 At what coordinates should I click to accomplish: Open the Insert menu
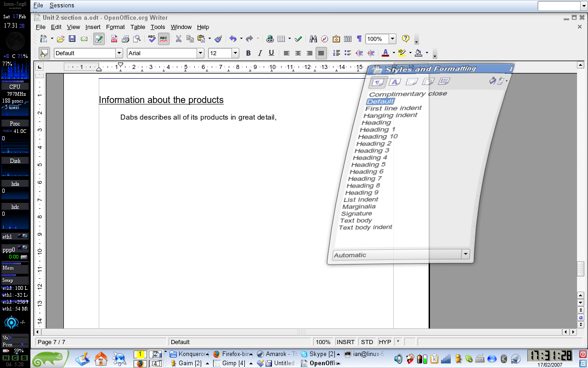coord(93,27)
